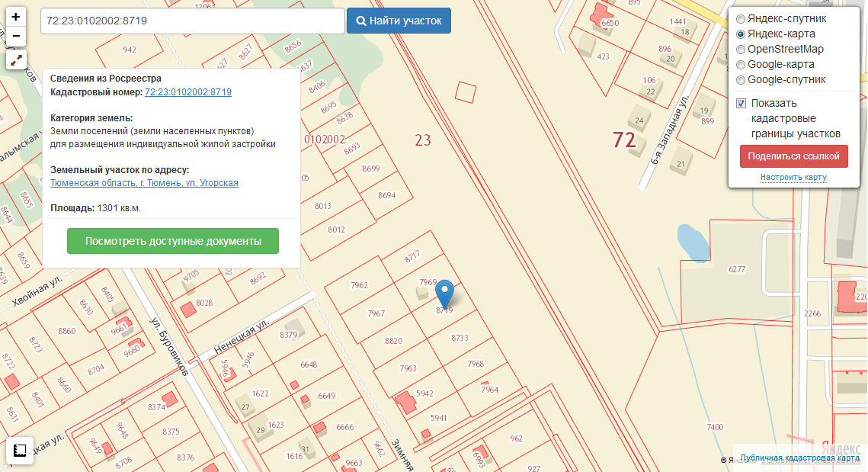The image size is (868, 472).
Task: Click parcel 6666 on the map
Action: 344,427
